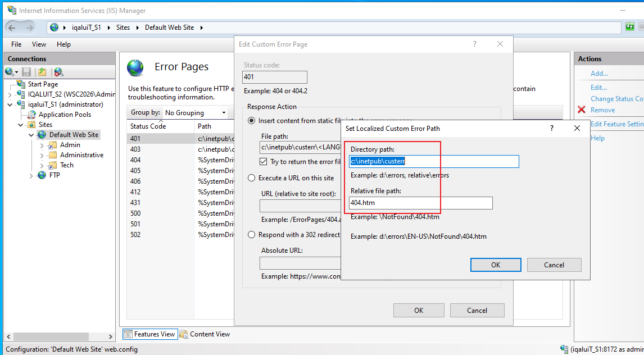
Task: Click the Back navigation arrow icon
Action: click(x=12, y=28)
